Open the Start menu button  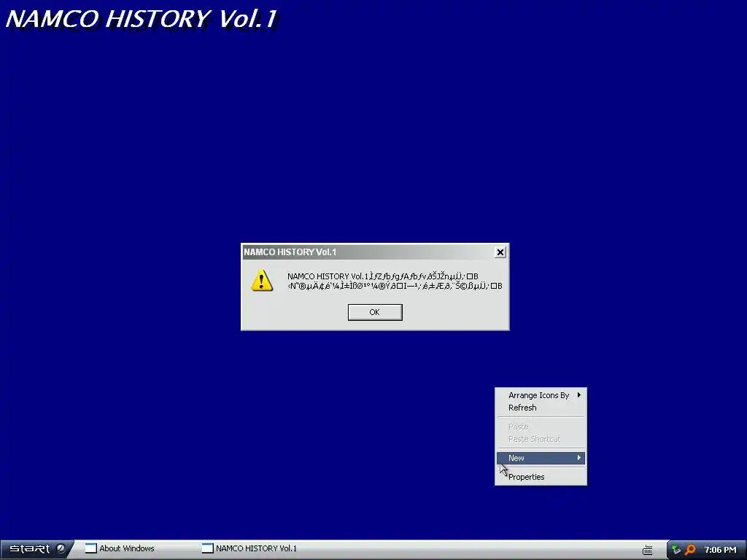(36, 549)
